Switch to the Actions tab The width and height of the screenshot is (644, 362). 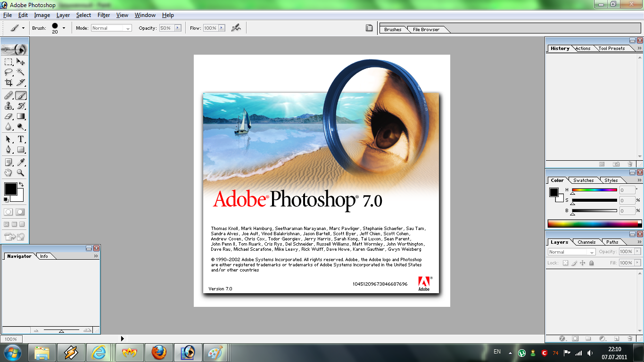click(x=583, y=49)
